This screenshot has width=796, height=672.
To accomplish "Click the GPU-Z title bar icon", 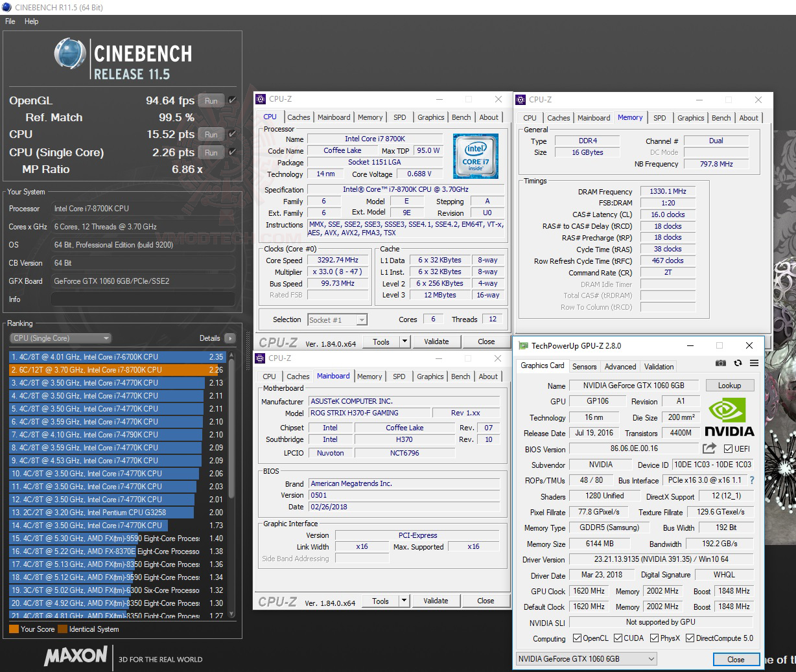I will (x=523, y=345).
